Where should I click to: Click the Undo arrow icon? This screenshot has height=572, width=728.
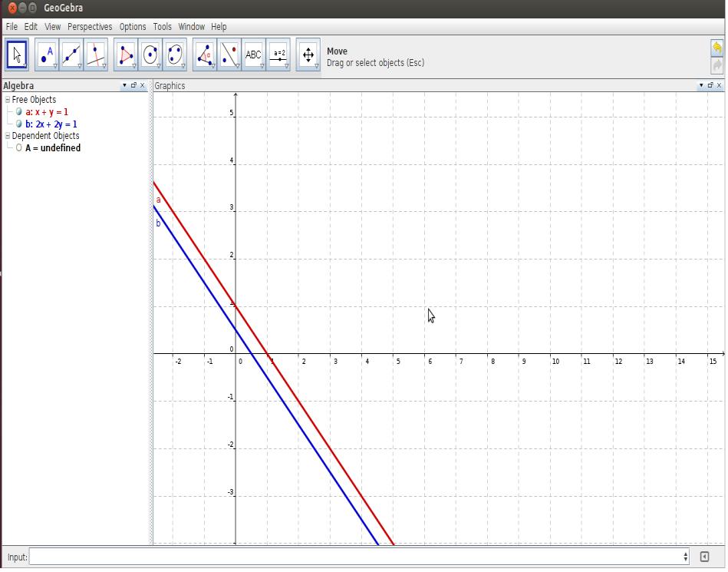tap(716, 48)
